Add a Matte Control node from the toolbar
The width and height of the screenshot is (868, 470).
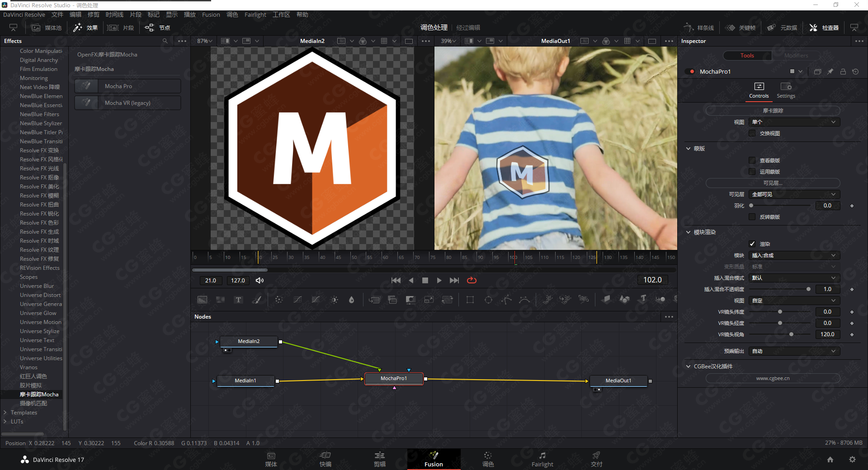[x=410, y=300]
